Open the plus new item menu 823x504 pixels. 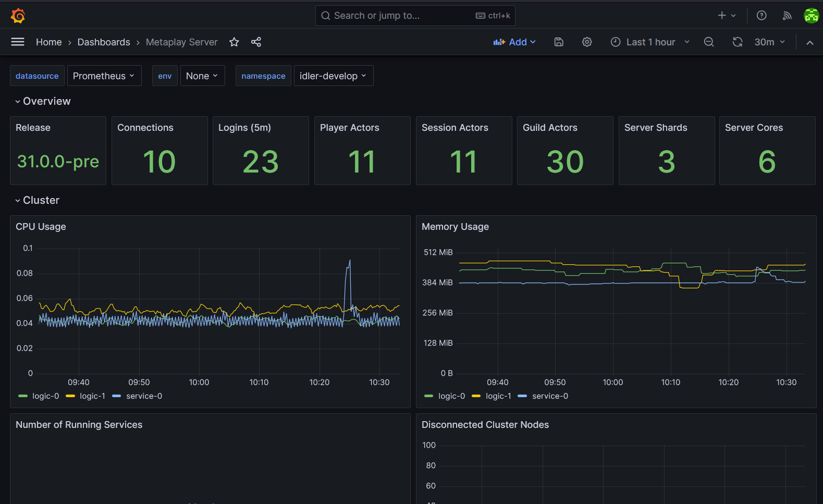coord(727,16)
